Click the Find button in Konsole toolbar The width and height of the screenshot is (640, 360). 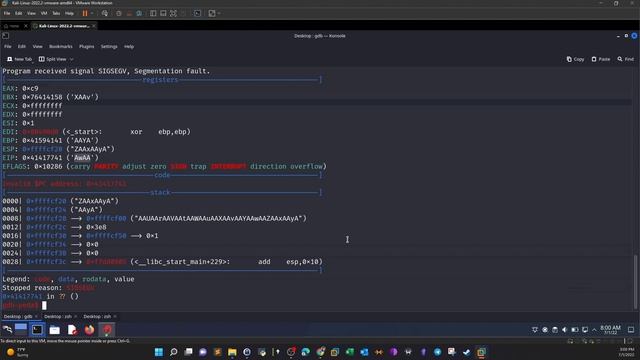pyautogui.click(x=625, y=59)
